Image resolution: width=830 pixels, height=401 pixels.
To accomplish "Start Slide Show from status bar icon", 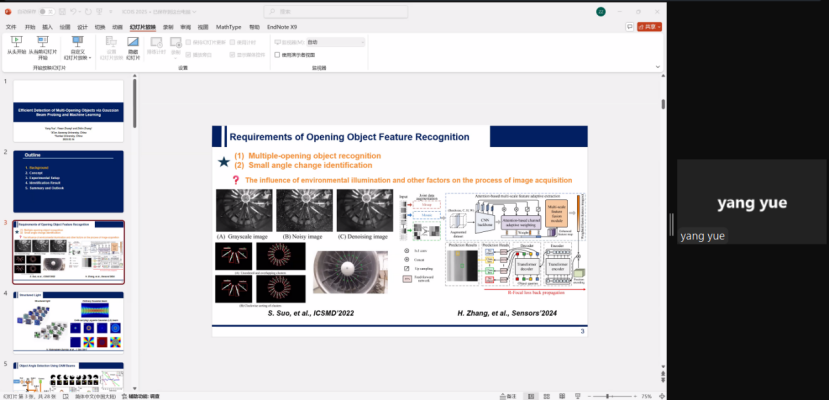I will pyautogui.click(x=577, y=396).
